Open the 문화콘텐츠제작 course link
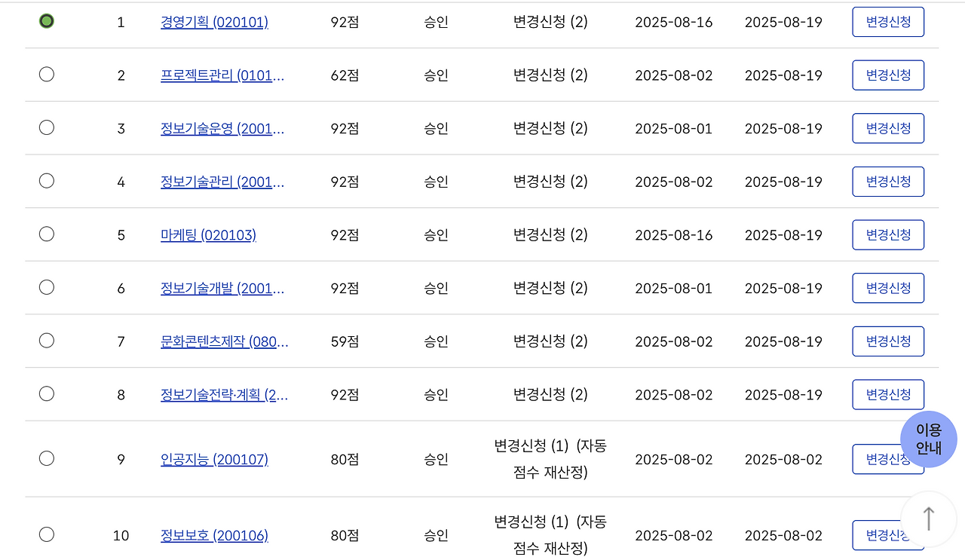 tap(222, 341)
